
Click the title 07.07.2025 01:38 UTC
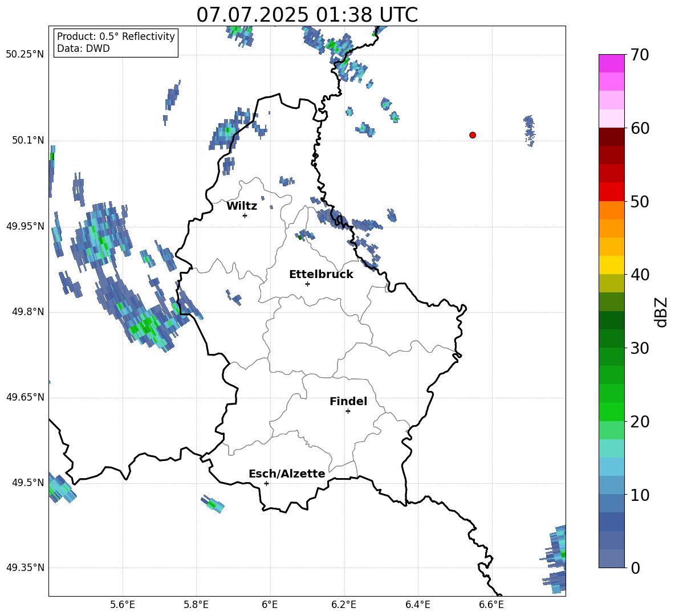[x=307, y=15]
